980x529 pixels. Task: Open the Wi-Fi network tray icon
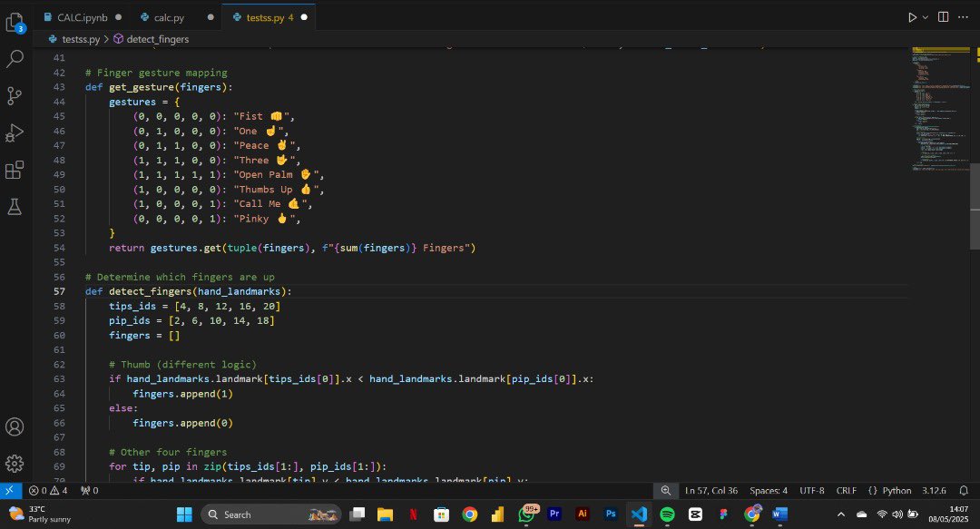(x=881, y=514)
